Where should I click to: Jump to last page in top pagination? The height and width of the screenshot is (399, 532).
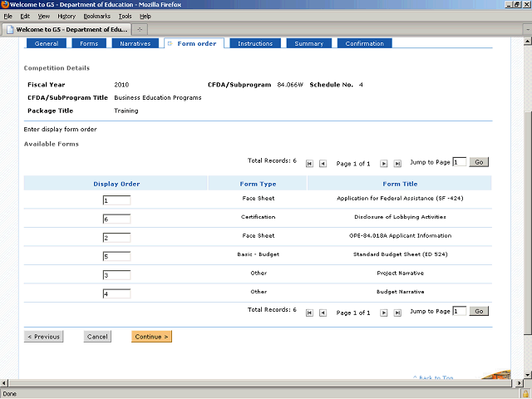point(397,164)
